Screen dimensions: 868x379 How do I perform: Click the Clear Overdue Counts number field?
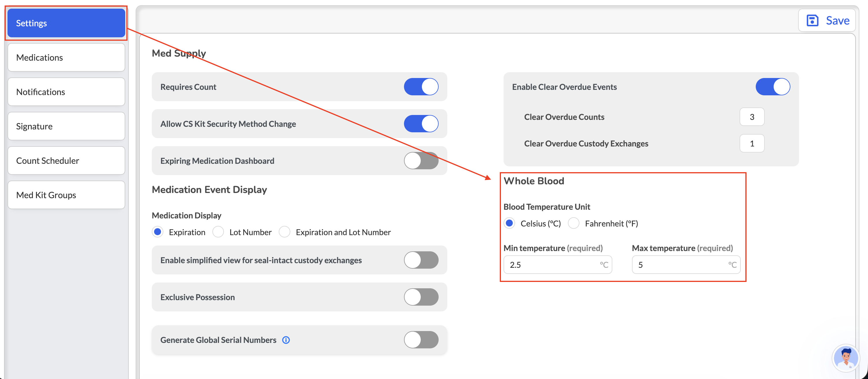coord(752,117)
